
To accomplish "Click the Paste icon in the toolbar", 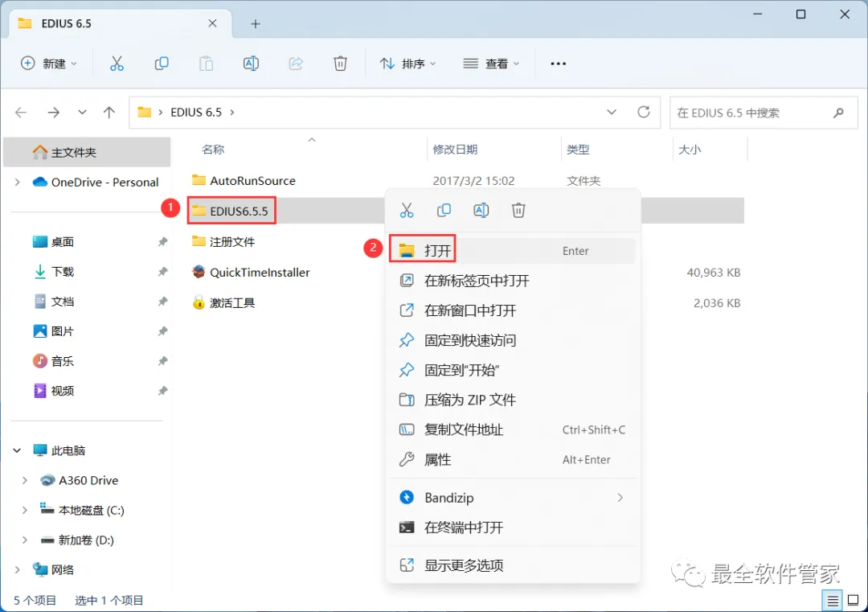I will [206, 64].
